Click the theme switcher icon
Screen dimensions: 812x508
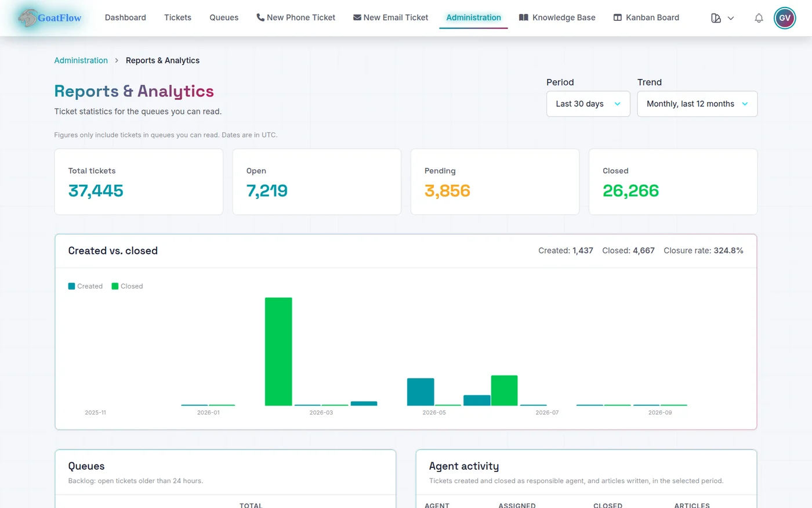click(x=716, y=18)
